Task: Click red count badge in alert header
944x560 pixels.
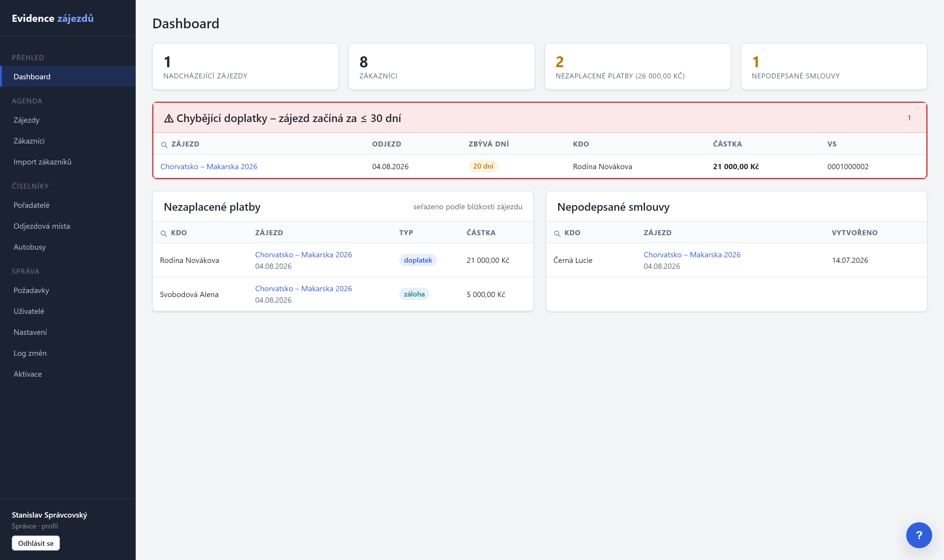Action: click(909, 118)
